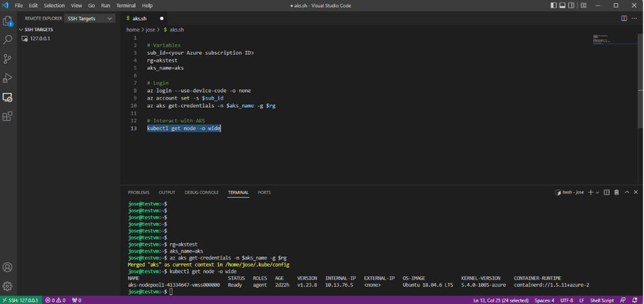Click the feedback icon in status bar
The image size is (644, 304).
coord(623,300)
